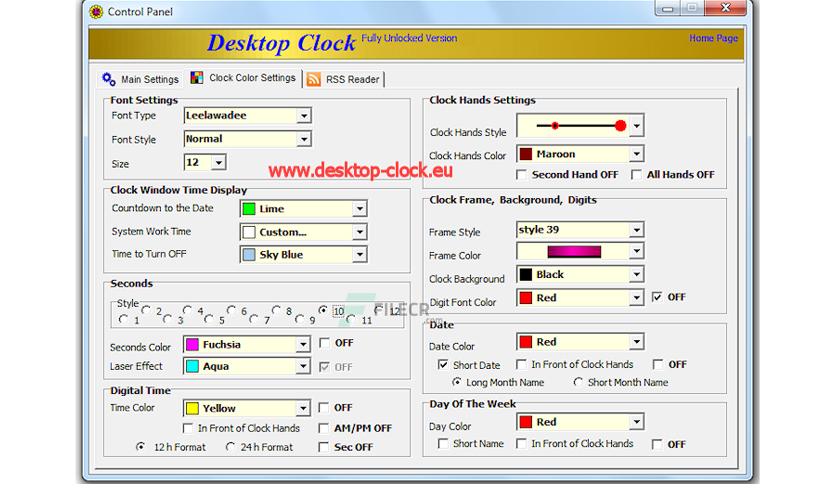Screen dimensions: 836x484
Task: Click the orange RSS feed icon
Action: (x=314, y=79)
